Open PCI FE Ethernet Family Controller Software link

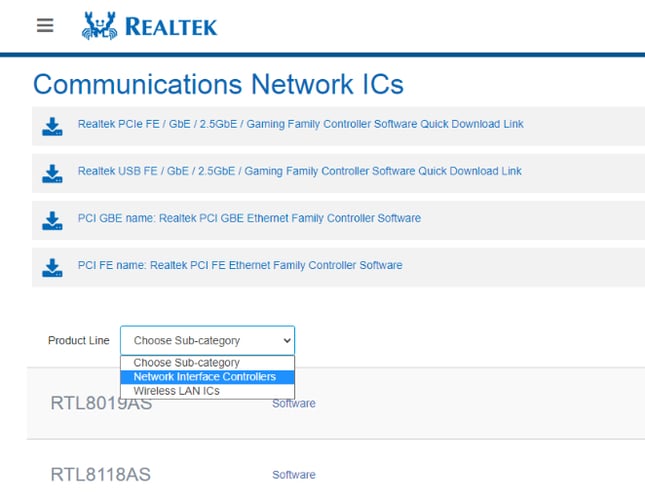point(240,265)
